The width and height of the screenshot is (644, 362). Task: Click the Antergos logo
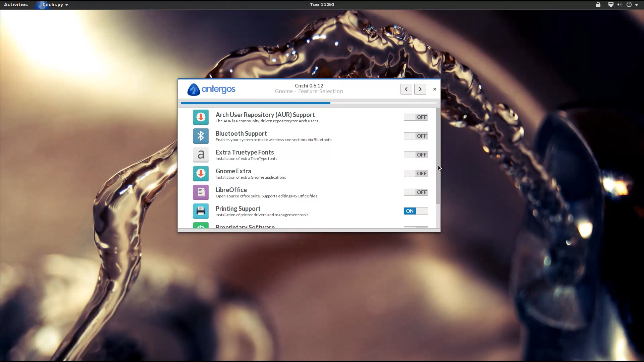click(211, 89)
